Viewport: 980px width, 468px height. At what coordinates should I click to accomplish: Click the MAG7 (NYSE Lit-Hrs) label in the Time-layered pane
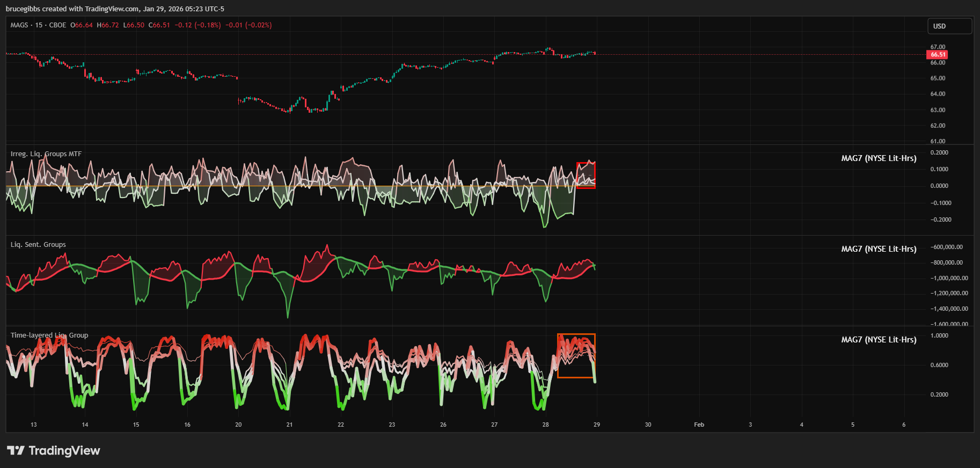tap(879, 340)
